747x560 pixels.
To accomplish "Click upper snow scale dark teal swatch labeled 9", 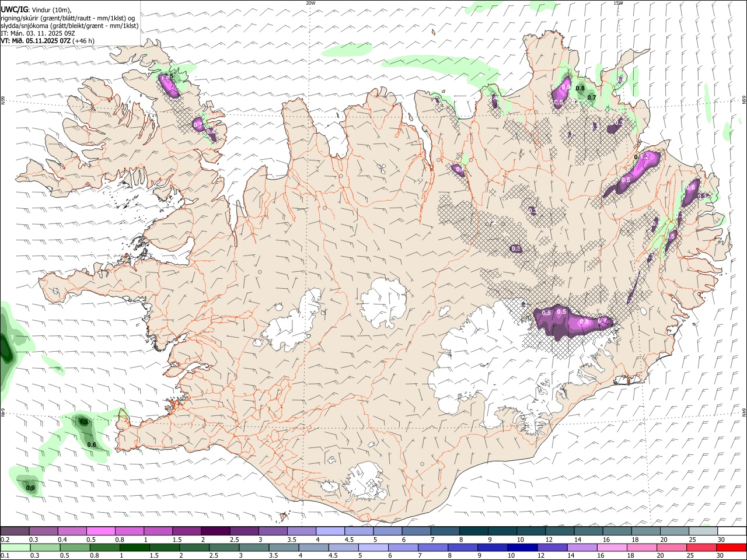I will pyautogui.click(x=502, y=531).
